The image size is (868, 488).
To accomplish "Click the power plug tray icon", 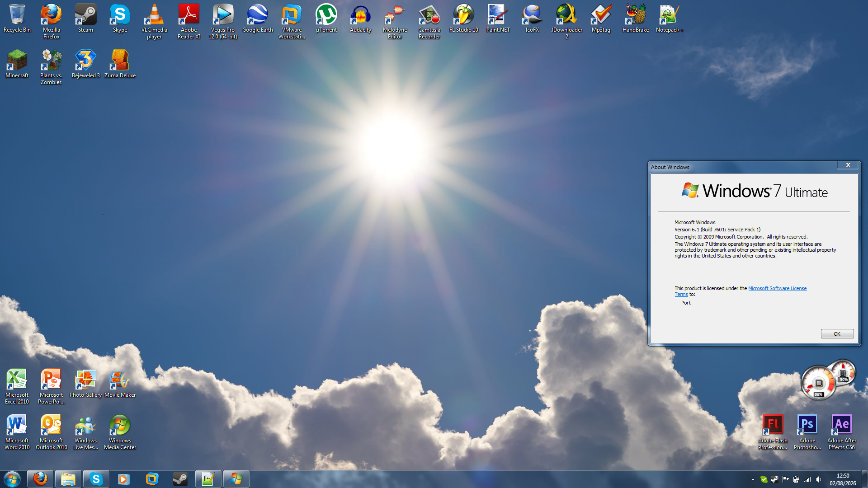I will 796,479.
